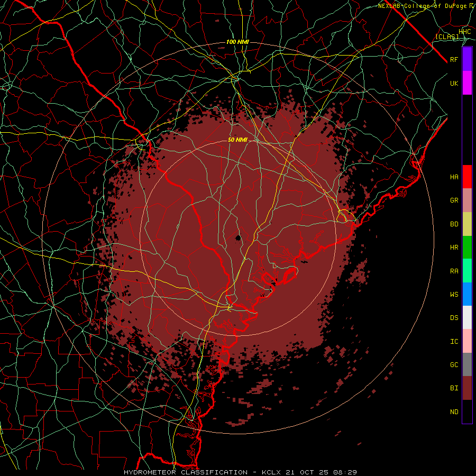
Task: Click the GR legend label
Action: point(454,200)
